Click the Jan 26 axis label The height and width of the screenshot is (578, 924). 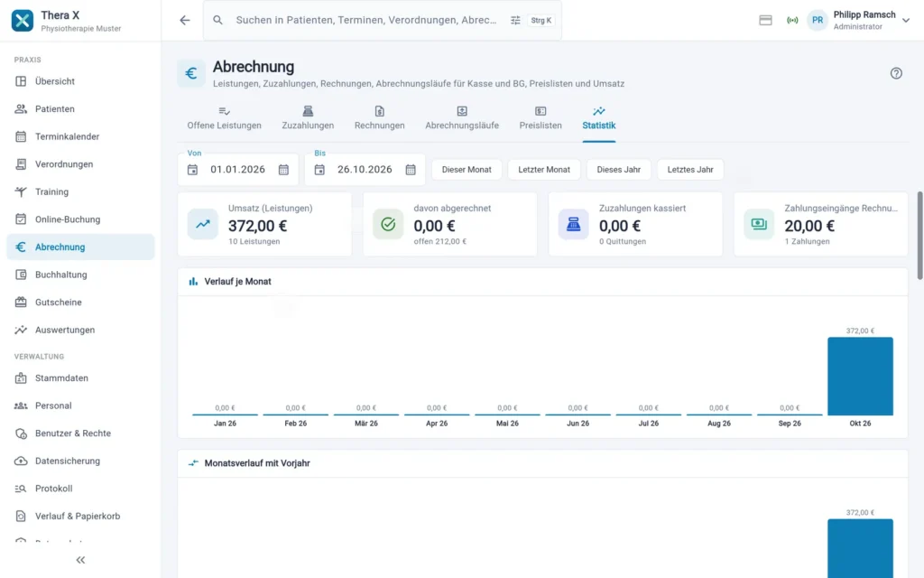point(225,424)
